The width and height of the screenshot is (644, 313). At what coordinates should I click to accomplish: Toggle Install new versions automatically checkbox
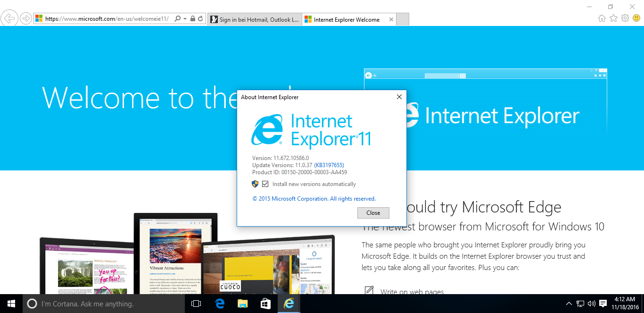click(x=265, y=184)
